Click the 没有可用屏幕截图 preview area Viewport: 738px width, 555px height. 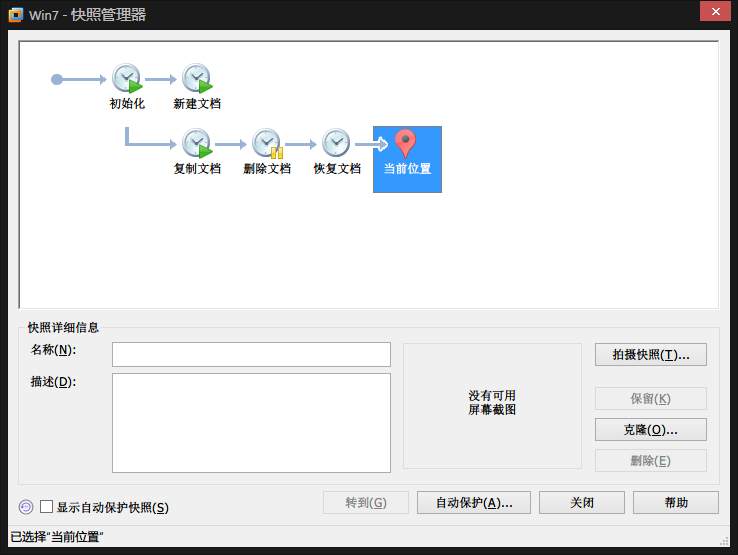pyautogui.click(x=492, y=406)
